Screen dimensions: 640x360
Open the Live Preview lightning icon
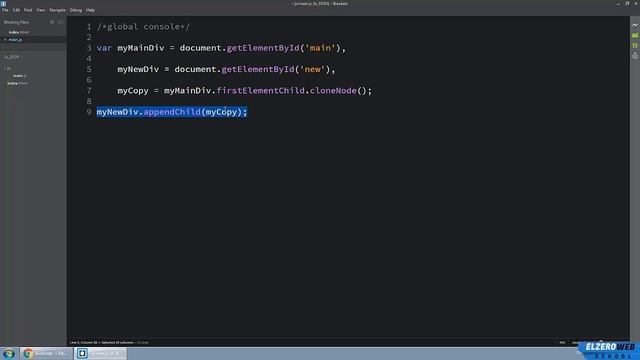(x=635, y=25)
